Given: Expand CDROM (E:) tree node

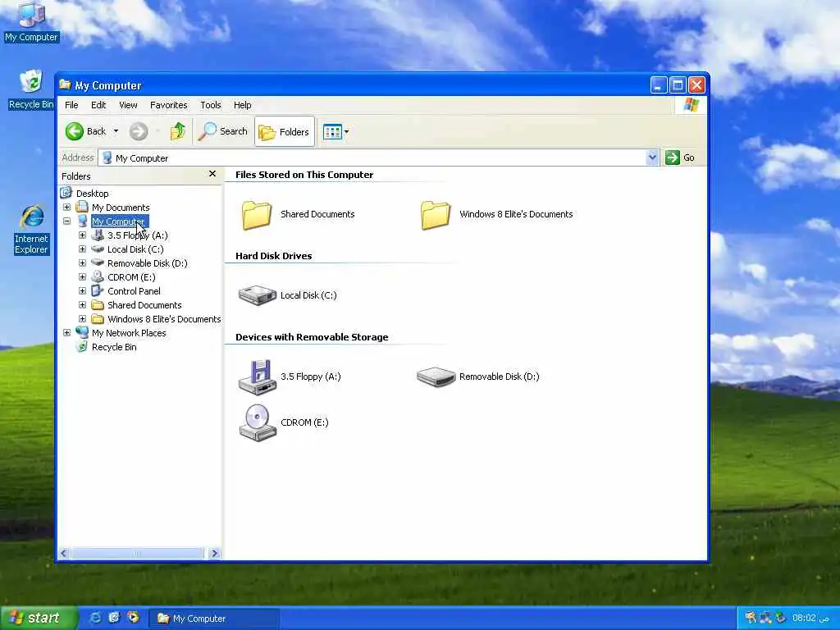Looking at the screenshot, I should (83, 277).
